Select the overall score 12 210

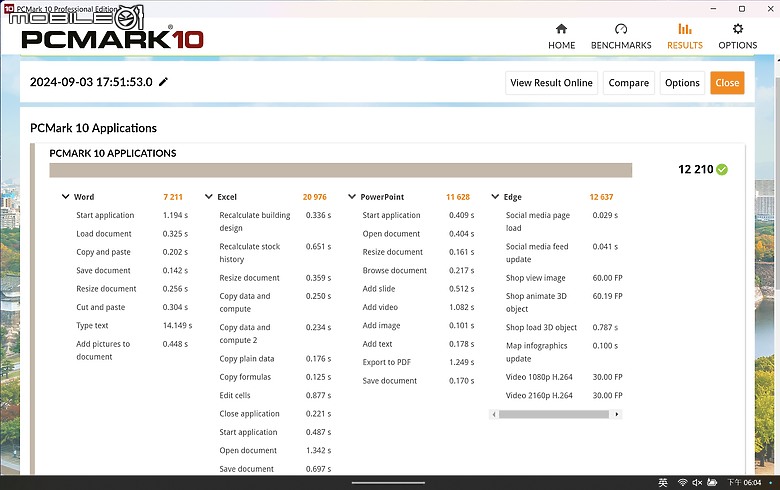click(695, 170)
